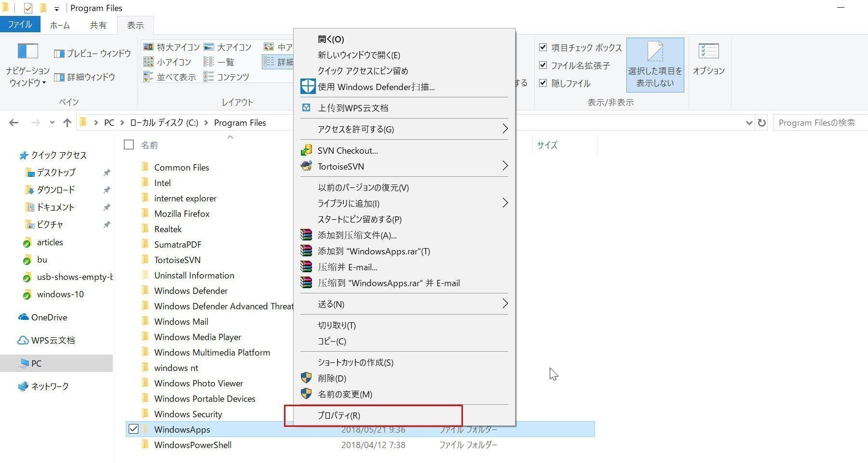Open the Navigation pane (ナビゲーション ウィンドウ) button
This screenshot has width=868, height=463.
point(27,66)
